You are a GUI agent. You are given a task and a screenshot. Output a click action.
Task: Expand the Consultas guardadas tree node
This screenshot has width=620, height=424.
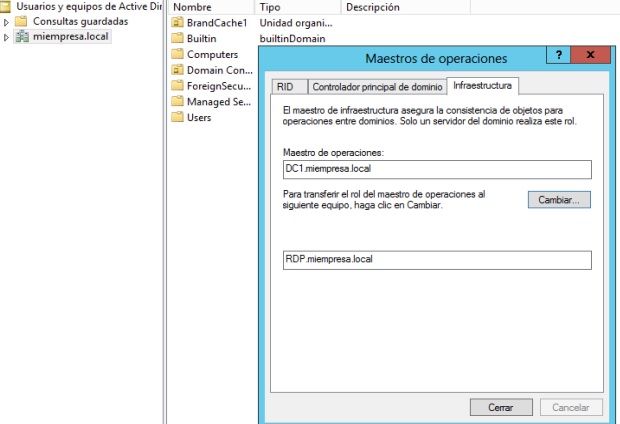point(7,22)
